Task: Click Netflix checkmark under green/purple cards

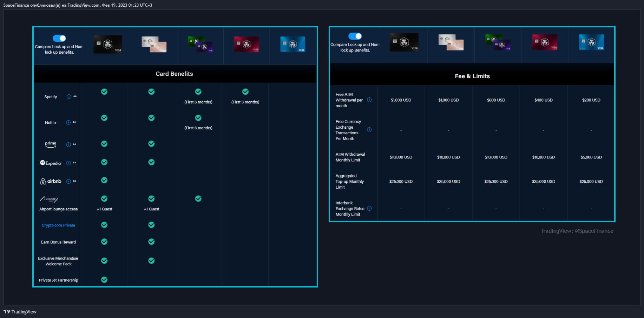Action: [x=198, y=118]
